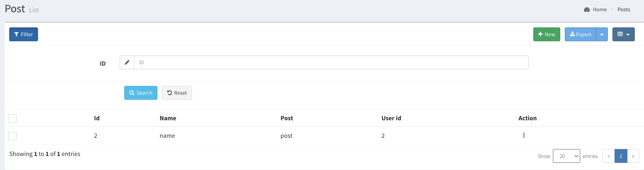This screenshot has height=170, width=644.
Task: Open the three-dot action menu for row 2
Action: (523, 135)
